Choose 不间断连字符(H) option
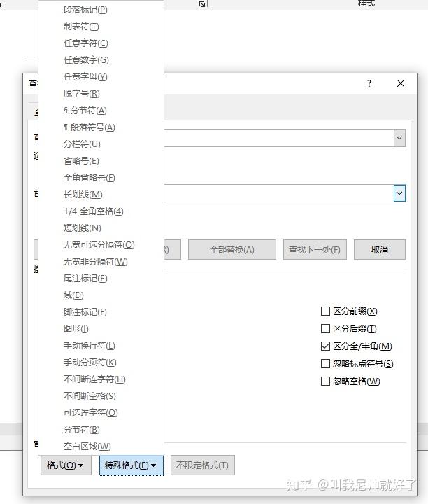This screenshot has width=428, height=504. tap(94, 379)
